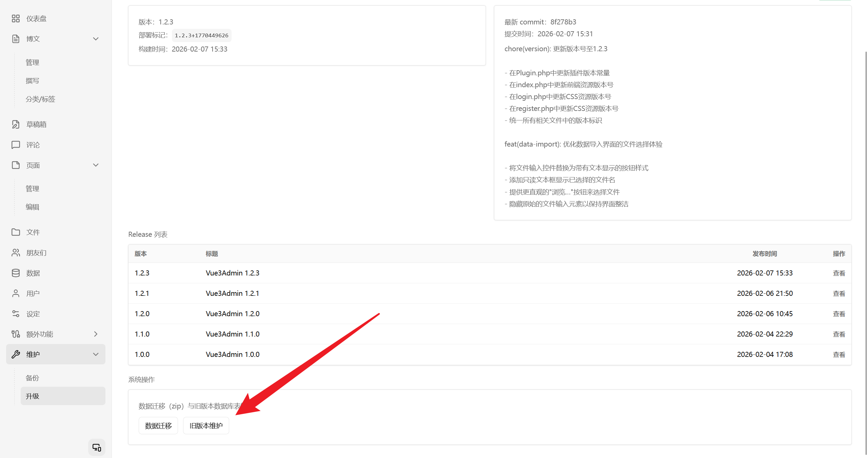
Task: Click the settings sliders icon
Action: (16, 314)
